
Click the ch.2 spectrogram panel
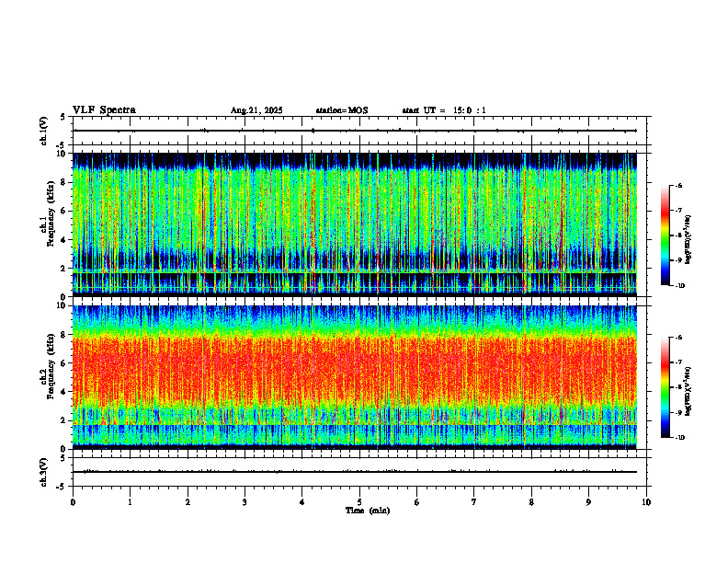tap(355, 377)
